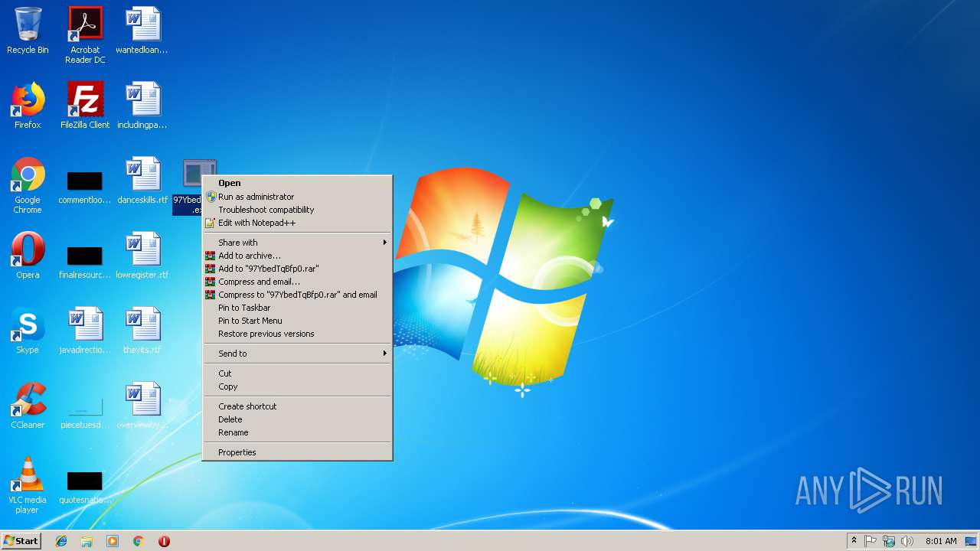This screenshot has height=551, width=980.
Task: Select Acrobat Reader DC shortcut
Action: point(85,36)
